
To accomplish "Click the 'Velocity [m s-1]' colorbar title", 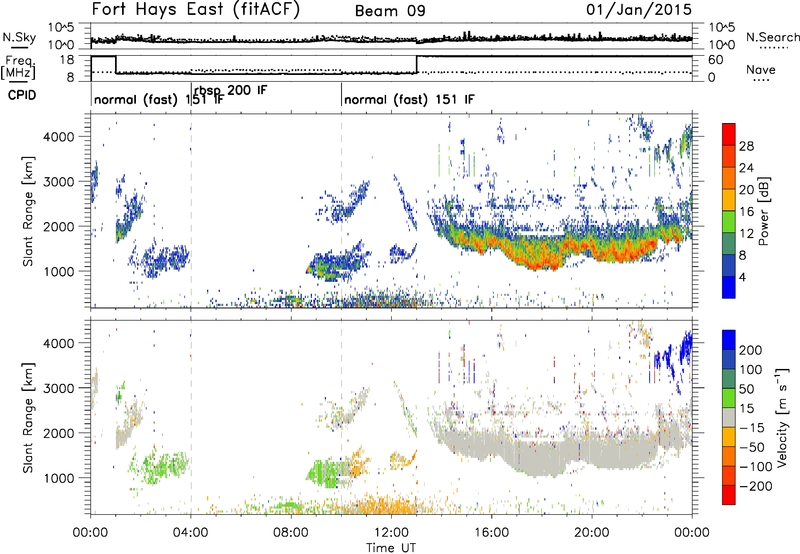I will tap(781, 417).
